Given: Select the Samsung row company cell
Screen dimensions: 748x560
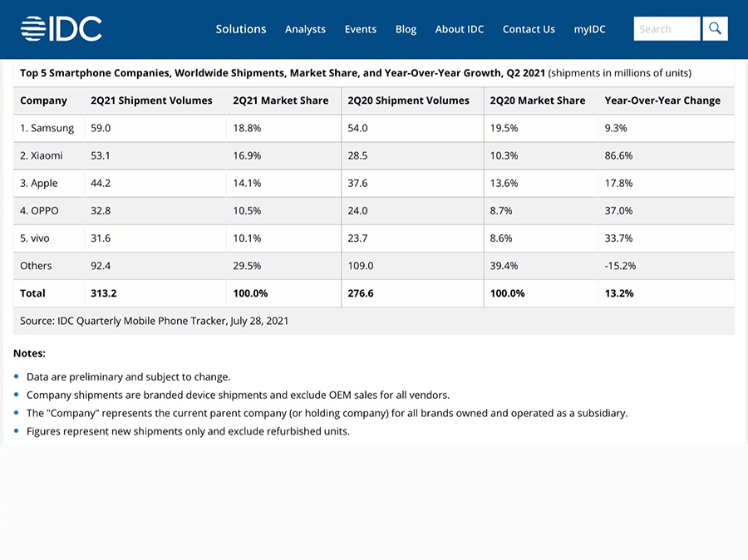Looking at the screenshot, I should point(47,128).
